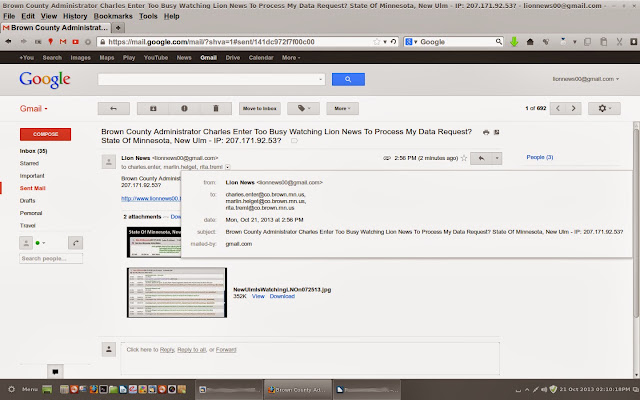Click the cut scissors icon in toolbar
Image resolution: width=640 pixels, height=400 pixels.
click(619, 42)
